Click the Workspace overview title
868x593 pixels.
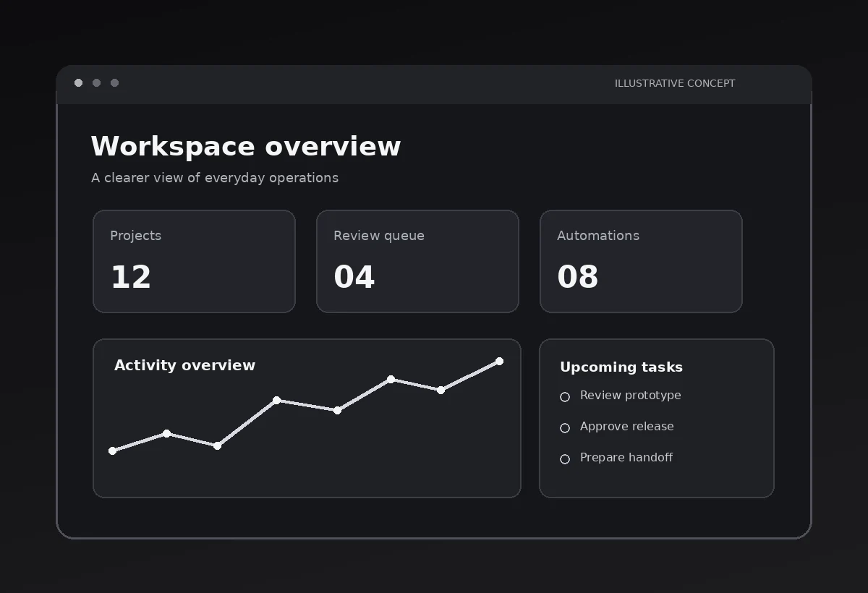pyautogui.click(x=245, y=146)
